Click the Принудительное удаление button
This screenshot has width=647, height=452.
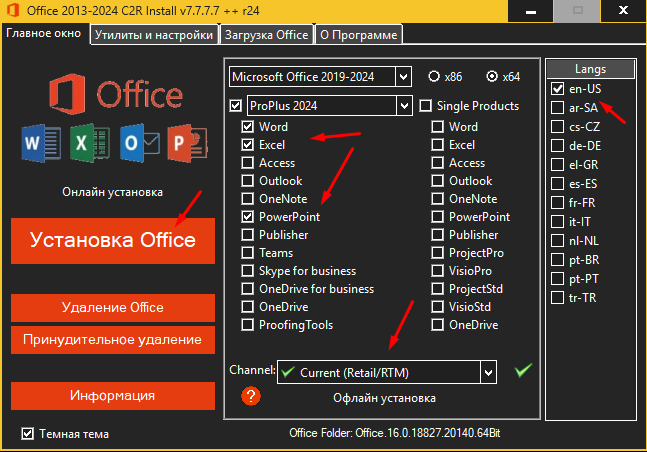113,340
